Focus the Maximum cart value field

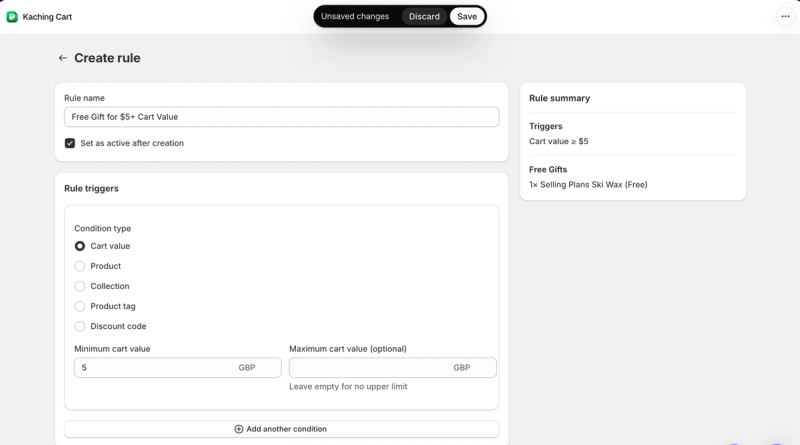point(392,367)
